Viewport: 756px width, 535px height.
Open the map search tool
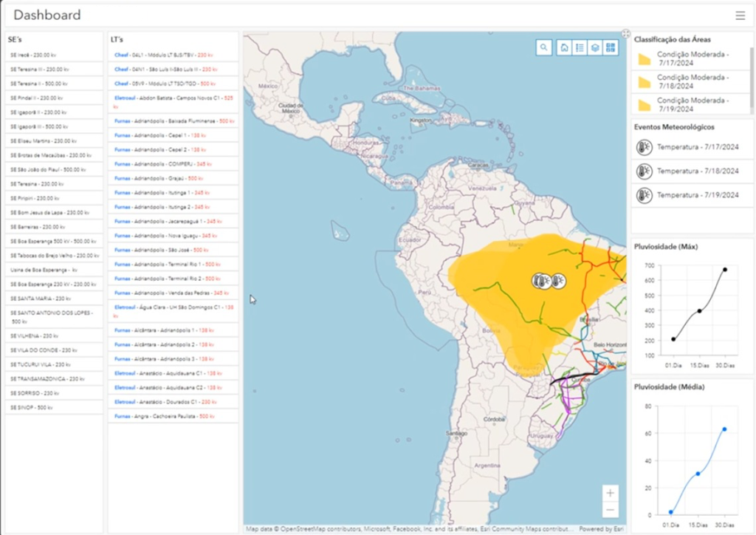click(x=543, y=47)
